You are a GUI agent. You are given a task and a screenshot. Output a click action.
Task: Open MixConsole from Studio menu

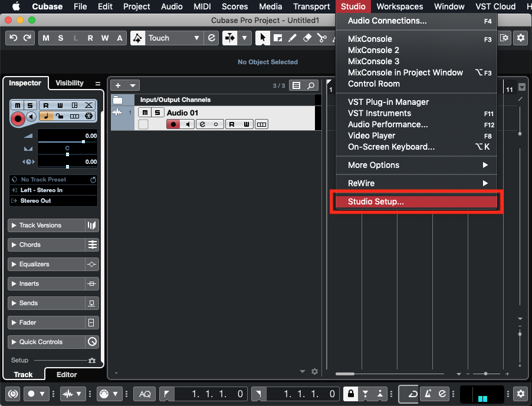click(416, 39)
